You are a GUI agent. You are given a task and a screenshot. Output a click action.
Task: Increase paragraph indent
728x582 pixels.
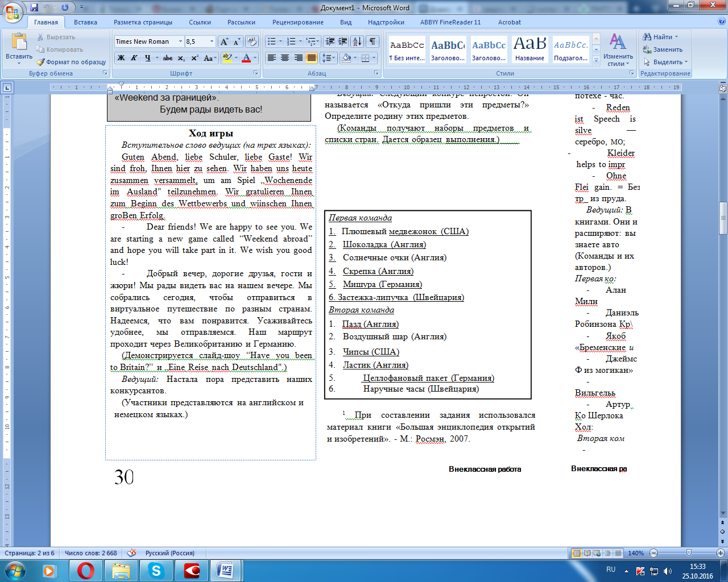point(342,41)
